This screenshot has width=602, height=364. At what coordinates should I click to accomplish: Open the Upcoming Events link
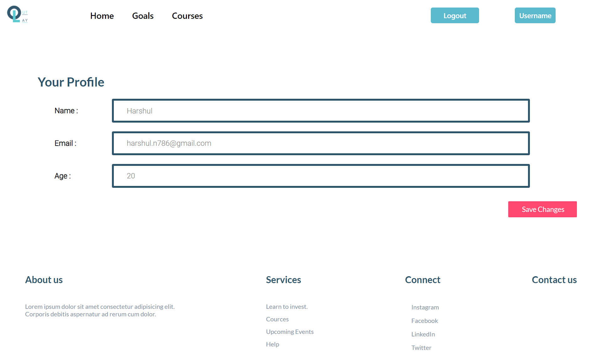[x=290, y=332]
